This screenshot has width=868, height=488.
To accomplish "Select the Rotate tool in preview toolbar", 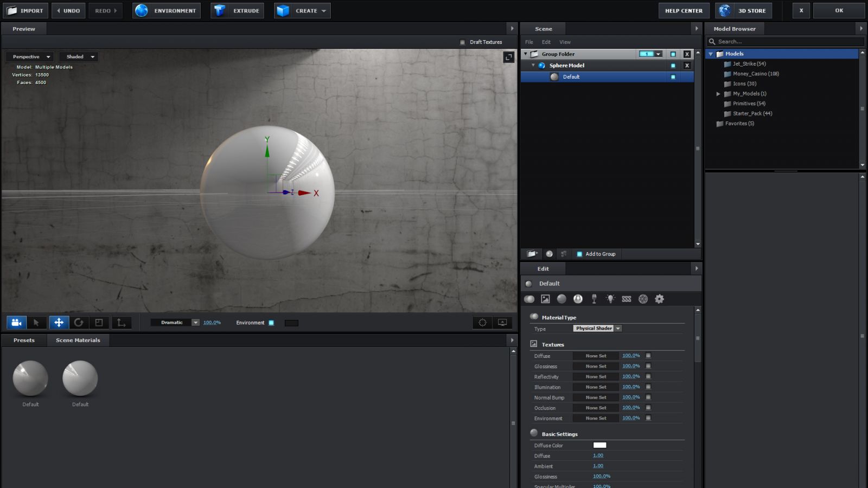I will tap(79, 322).
